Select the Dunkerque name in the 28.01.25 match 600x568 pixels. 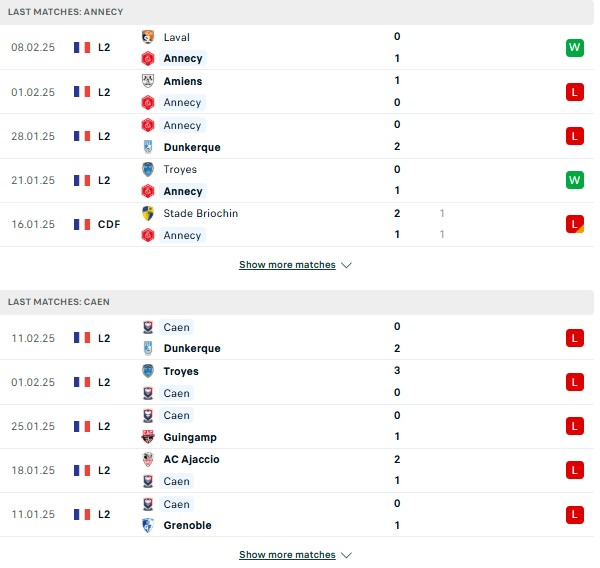pyautogui.click(x=192, y=147)
